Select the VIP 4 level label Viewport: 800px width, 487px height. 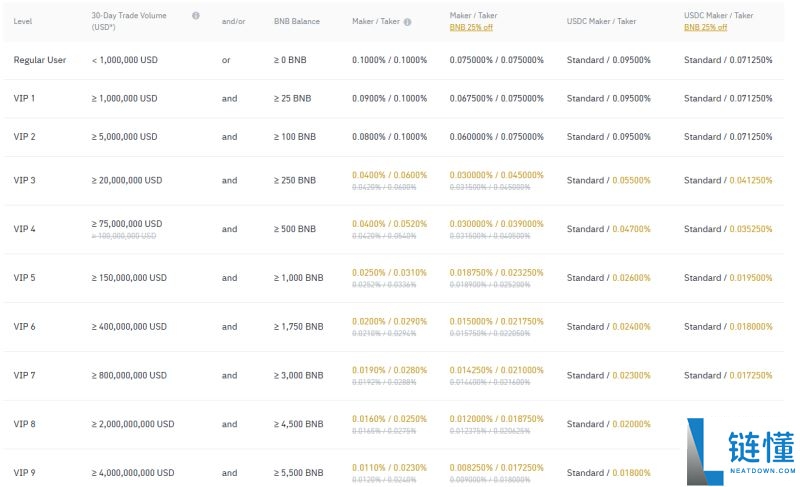click(x=24, y=229)
